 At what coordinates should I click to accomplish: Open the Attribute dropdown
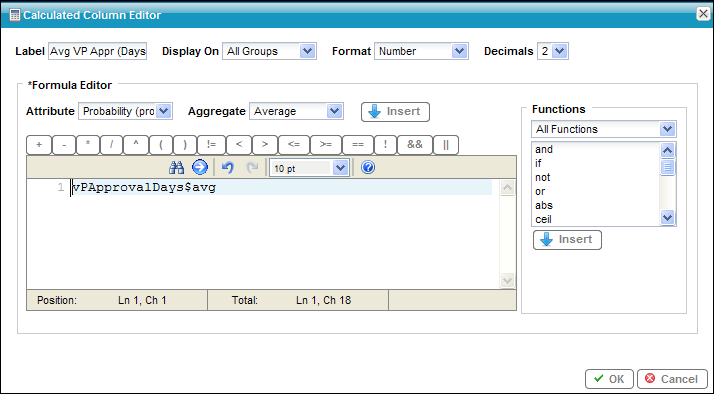pos(125,111)
